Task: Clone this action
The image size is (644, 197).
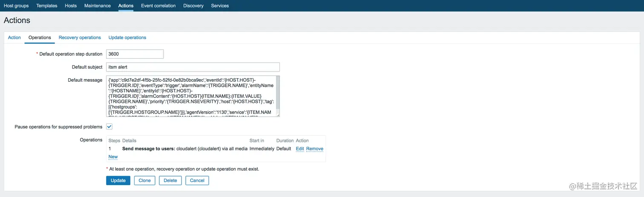Action: pyautogui.click(x=145, y=180)
